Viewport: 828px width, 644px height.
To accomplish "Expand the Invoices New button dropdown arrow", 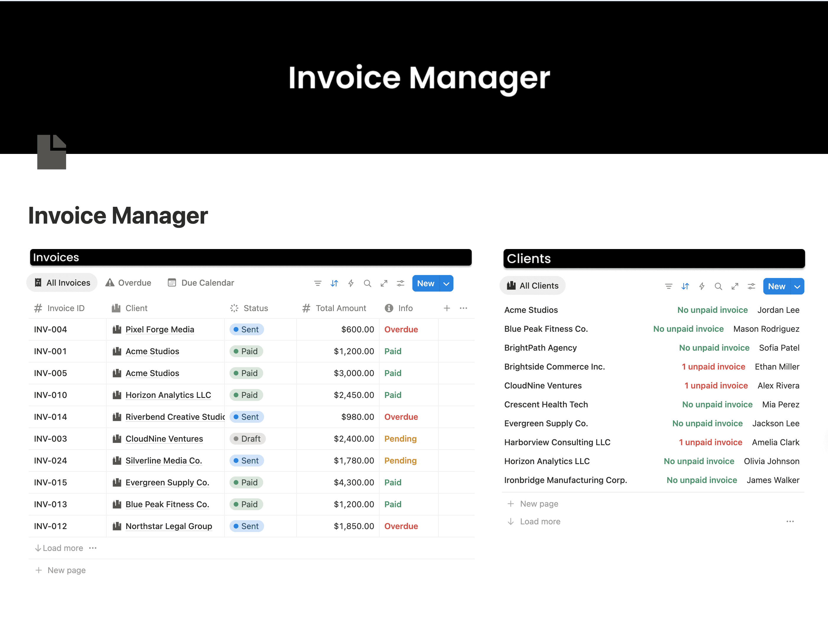I will pyautogui.click(x=446, y=284).
